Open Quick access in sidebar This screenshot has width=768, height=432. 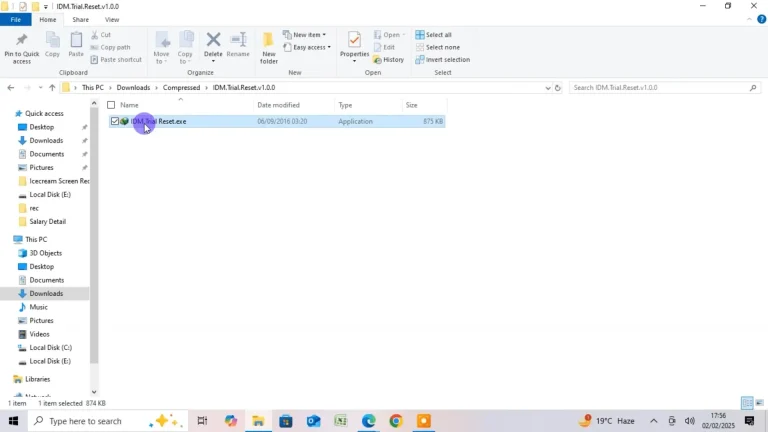[44, 113]
